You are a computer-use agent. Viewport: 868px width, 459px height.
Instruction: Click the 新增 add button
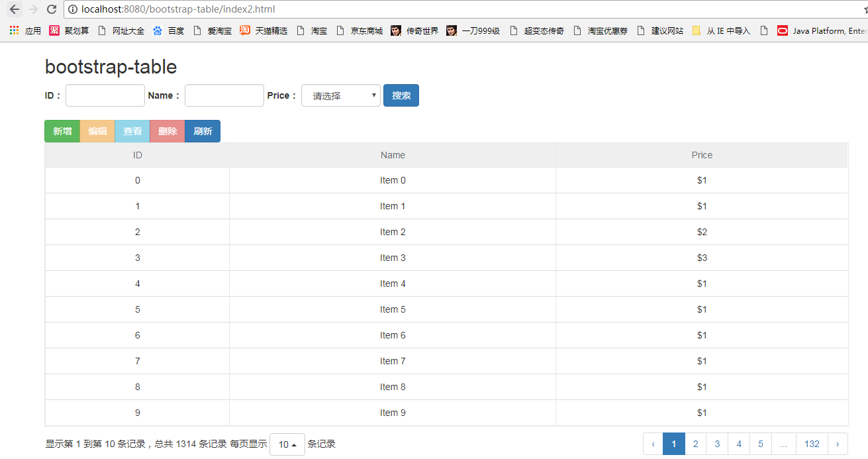click(62, 131)
